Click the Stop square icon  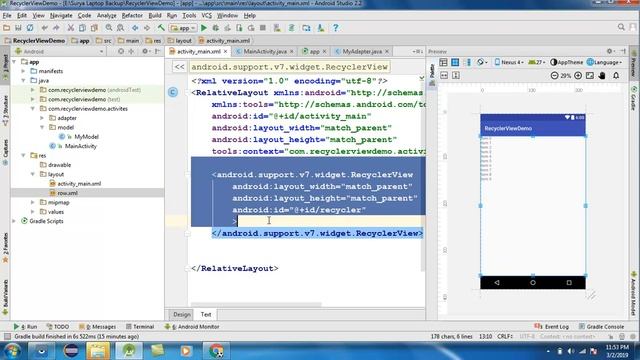tap(263, 28)
